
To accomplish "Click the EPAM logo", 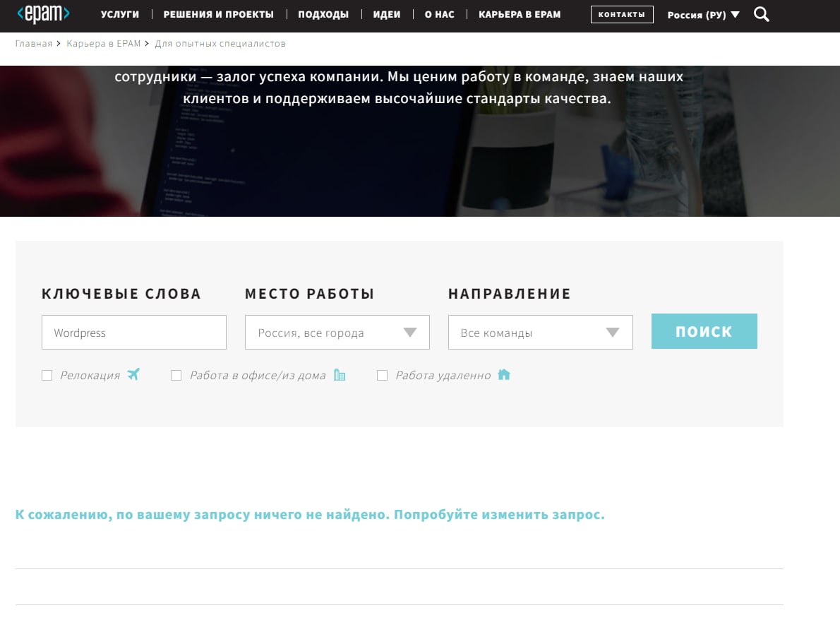I will 43,14.
